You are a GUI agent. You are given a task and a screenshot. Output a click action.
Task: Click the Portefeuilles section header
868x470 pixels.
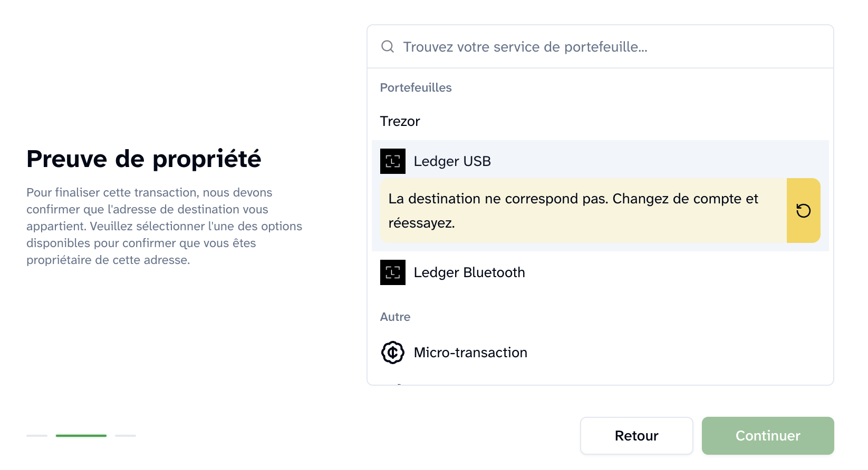pos(416,87)
